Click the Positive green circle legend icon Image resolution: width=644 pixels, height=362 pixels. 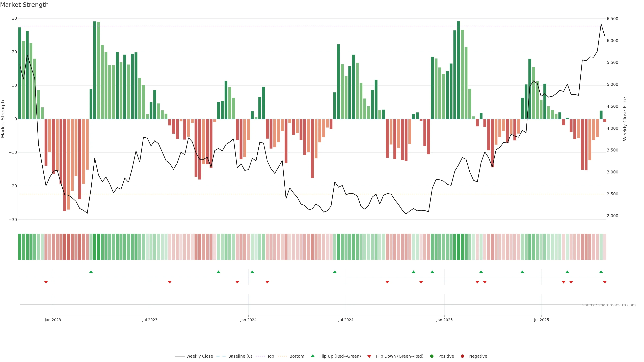click(432, 356)
